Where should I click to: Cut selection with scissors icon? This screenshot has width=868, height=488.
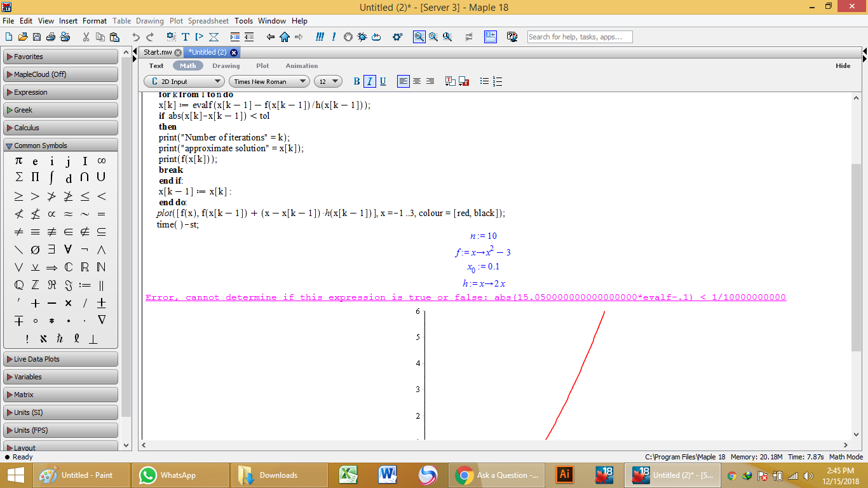point(86,37)
